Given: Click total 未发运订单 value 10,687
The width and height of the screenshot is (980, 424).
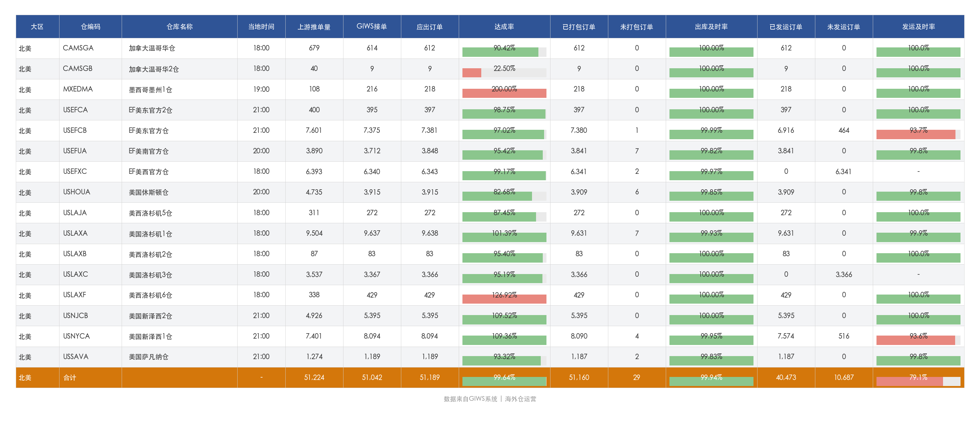Looking at the screenshot, I should [844, 378].
